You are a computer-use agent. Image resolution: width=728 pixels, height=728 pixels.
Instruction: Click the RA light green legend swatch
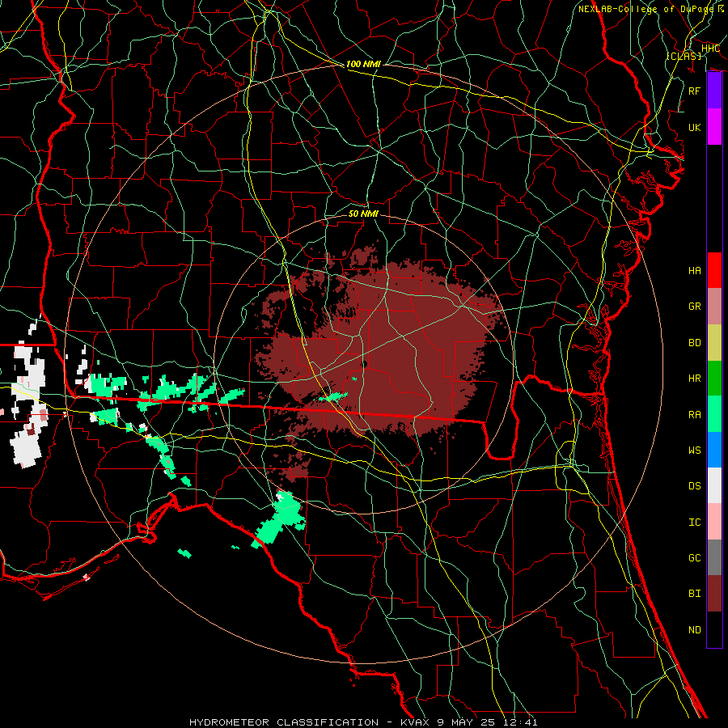[714, 414]
